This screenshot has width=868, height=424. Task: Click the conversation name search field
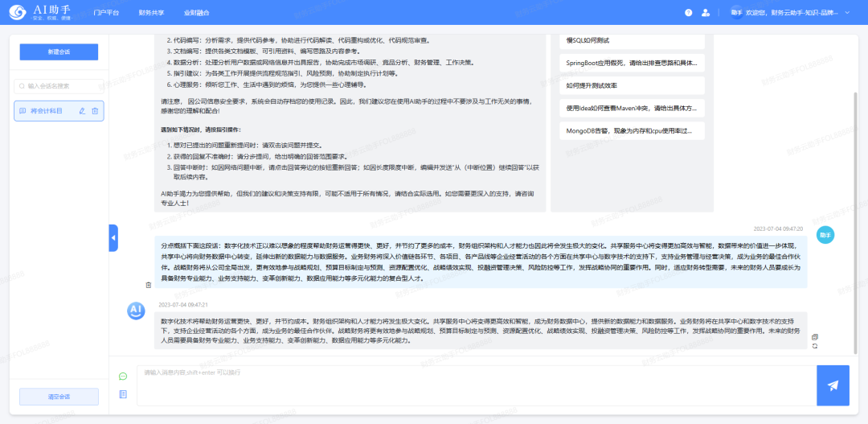point(59,86)
